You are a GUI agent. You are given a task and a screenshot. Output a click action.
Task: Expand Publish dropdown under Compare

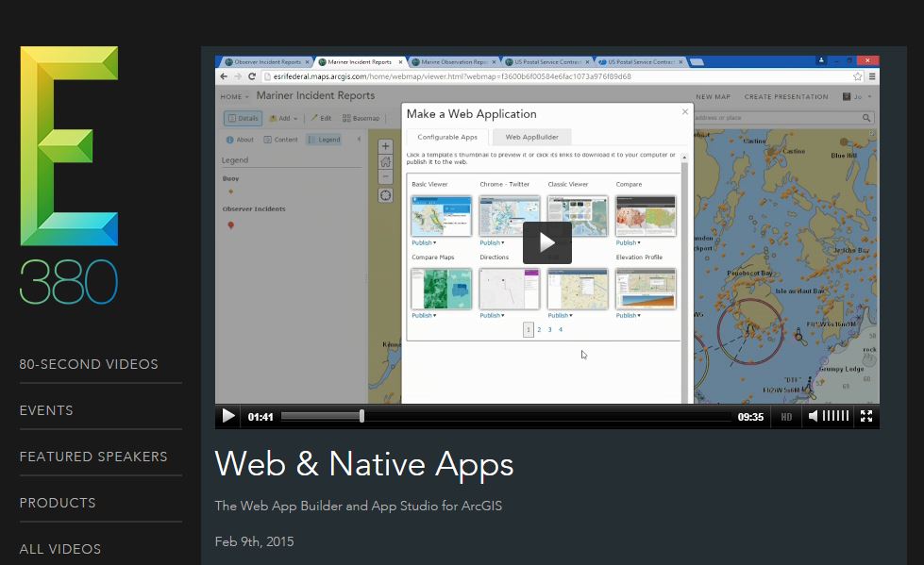pyautogui.click(x=629, y=242)
